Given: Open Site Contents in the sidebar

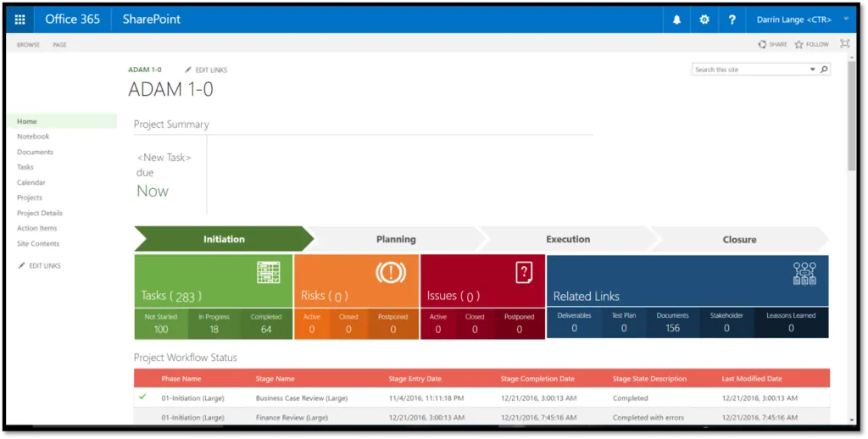Looking at the screenshot, I should click(38, 243).
